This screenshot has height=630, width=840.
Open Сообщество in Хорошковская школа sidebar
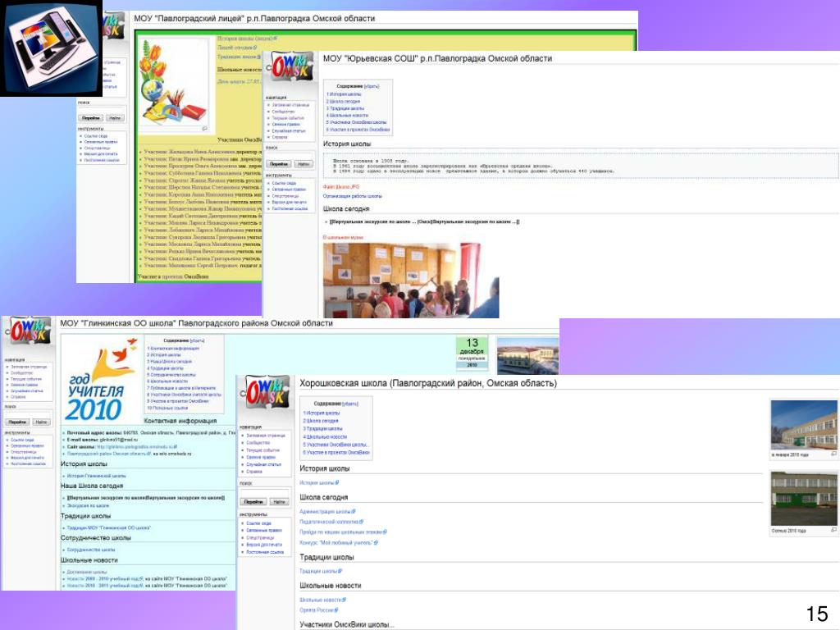point(258,443)
